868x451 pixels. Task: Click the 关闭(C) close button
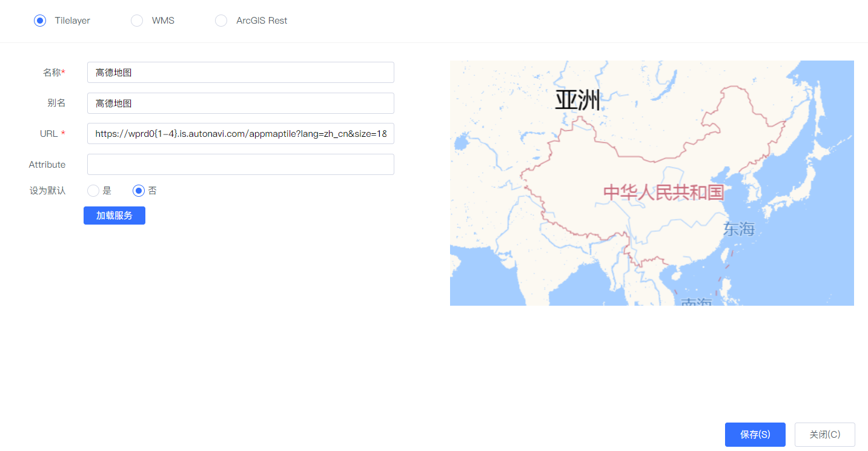(x=825, y=435)
